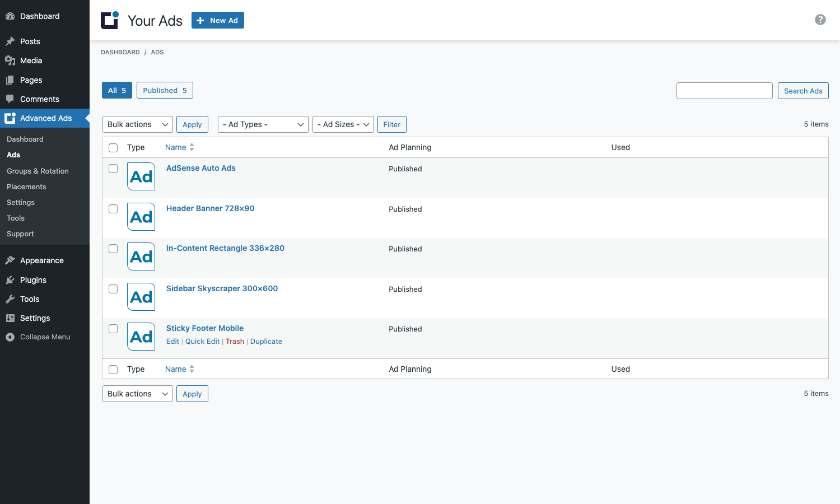Open the help question mark icon
The width and height of the screenshot is (840, 504).
point(820,20)
